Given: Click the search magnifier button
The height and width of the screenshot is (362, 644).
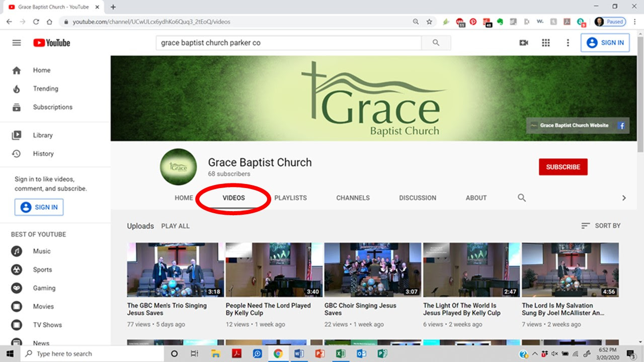Looking at the screenshot, I should 436,43.
